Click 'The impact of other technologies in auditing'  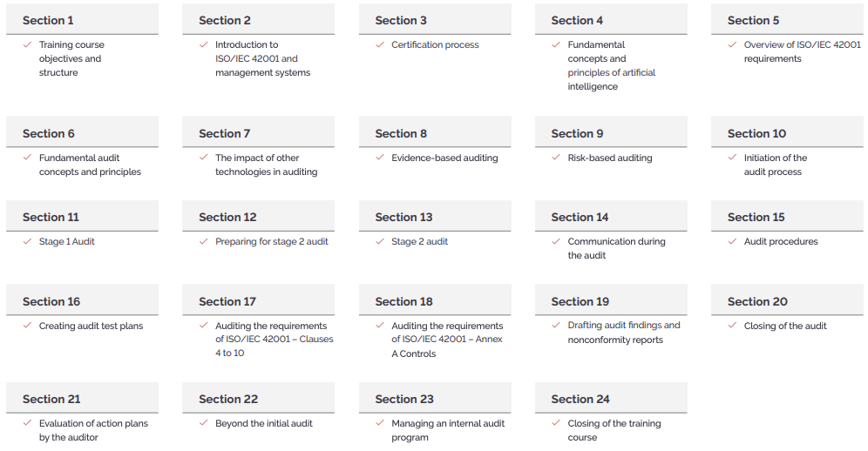point(267,165)
